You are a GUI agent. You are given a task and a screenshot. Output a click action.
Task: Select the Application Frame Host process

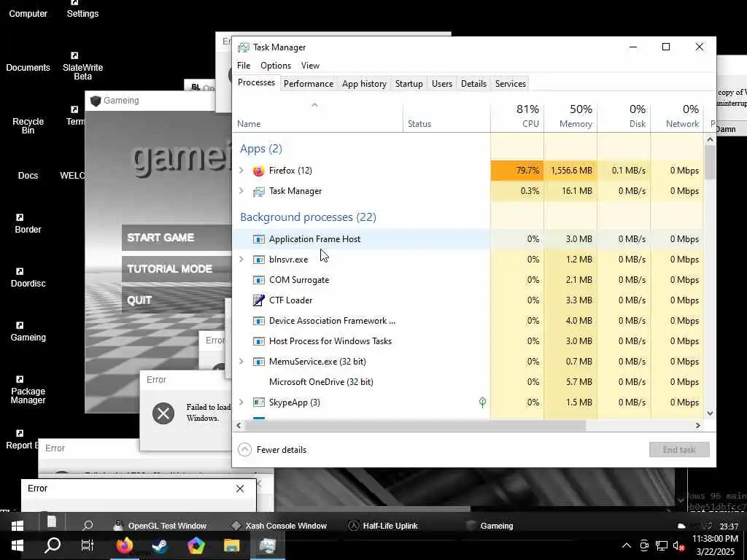click(468, 239)
